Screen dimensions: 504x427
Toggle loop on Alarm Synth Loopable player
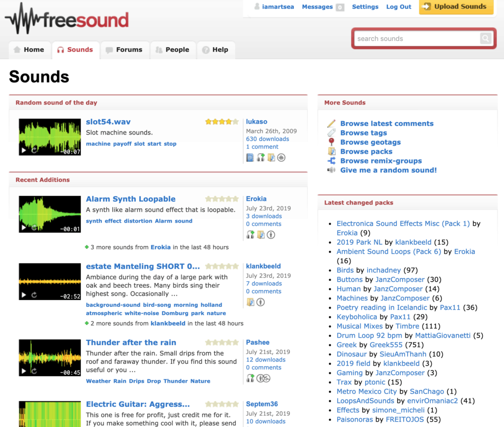coord(34,228)
